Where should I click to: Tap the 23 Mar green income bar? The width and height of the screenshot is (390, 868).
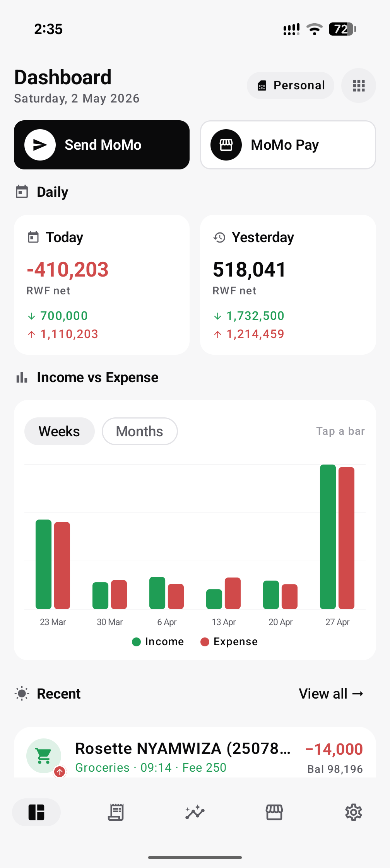click(x=43, y=564)
